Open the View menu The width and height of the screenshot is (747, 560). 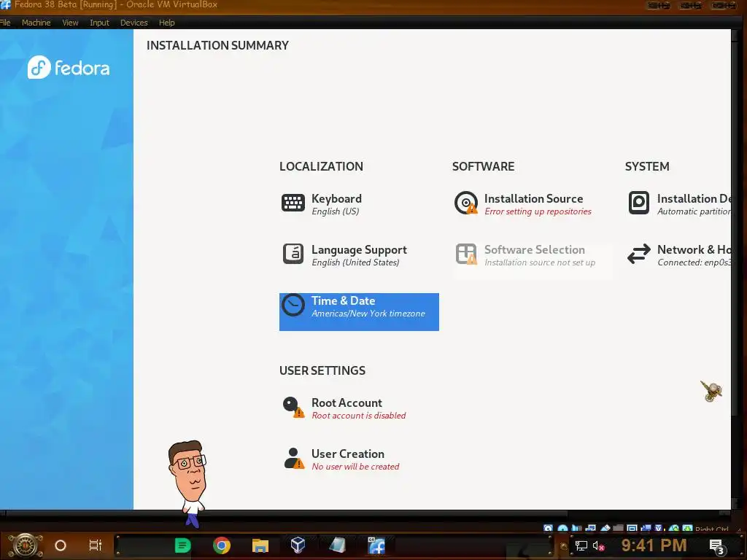[70, 23]
